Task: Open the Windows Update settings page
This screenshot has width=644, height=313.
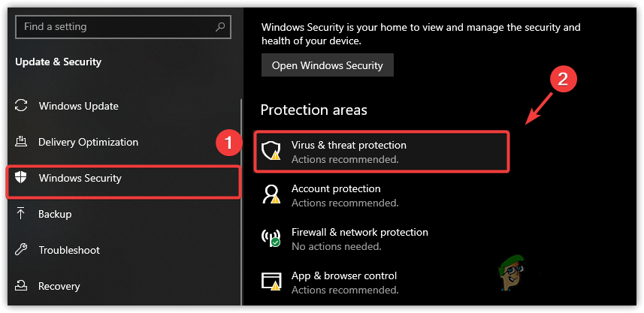Action: pyautogui.click(x=78, y=106)
